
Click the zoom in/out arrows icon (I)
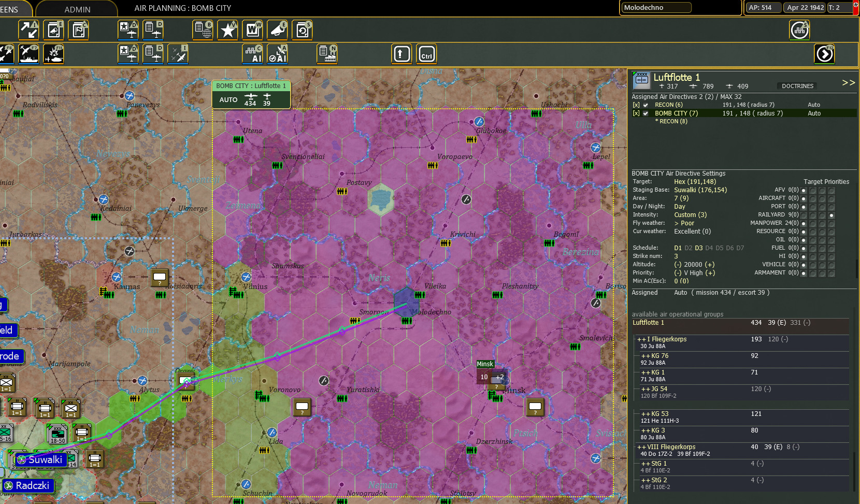pos(28,30)
